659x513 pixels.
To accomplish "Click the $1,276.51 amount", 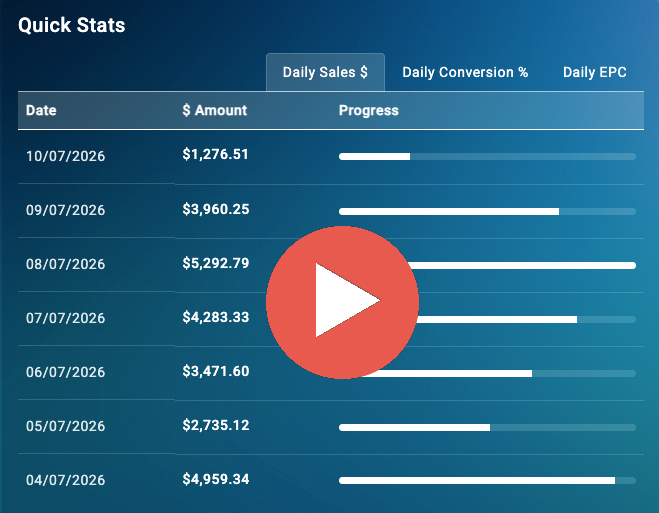I will pos(215,154).
